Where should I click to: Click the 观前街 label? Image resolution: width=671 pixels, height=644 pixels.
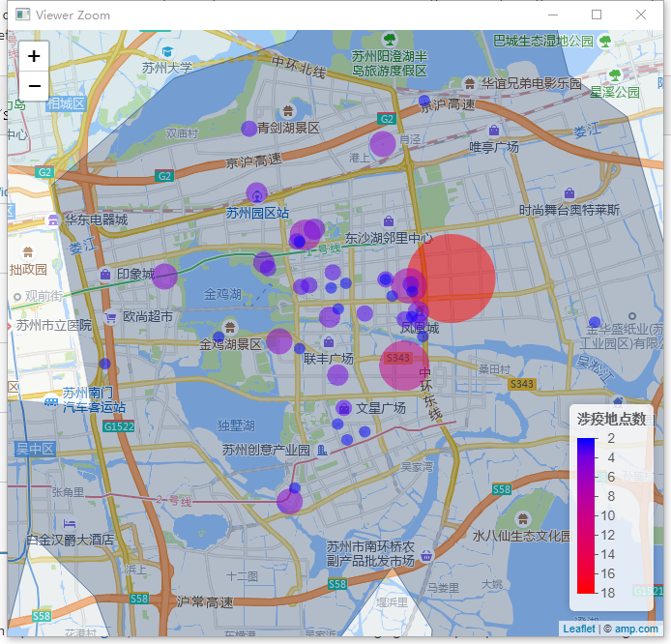coord(44,296)
